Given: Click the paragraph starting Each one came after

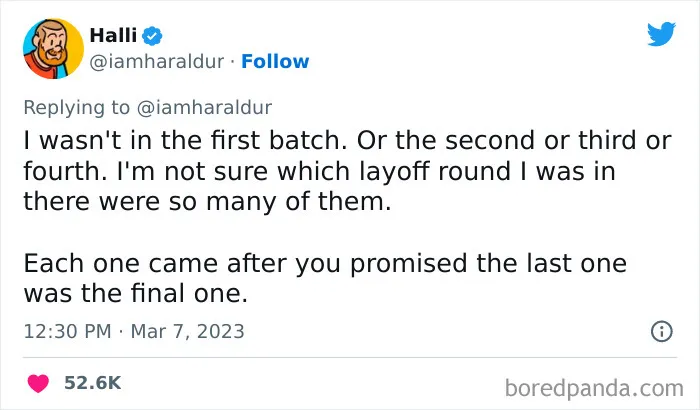Looking at the screenshot, I should click(325, 278).
